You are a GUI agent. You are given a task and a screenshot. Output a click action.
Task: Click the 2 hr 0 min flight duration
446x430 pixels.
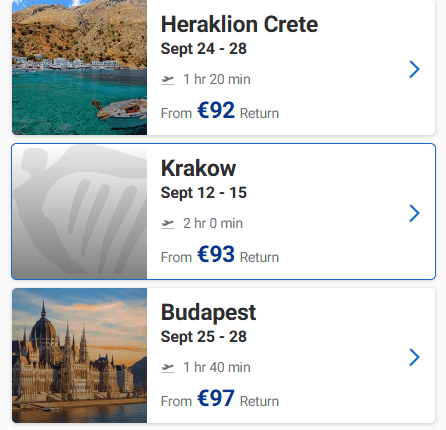coord(213,224)
